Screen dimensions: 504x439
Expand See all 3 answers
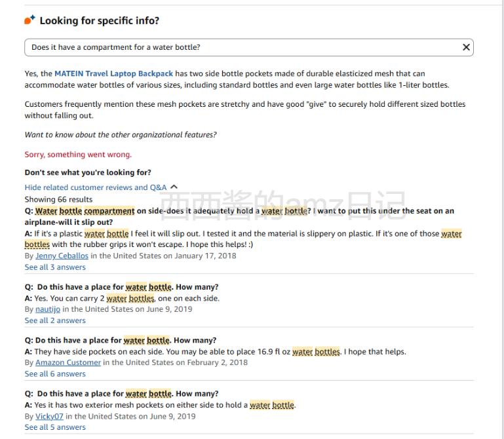[55, 267]
